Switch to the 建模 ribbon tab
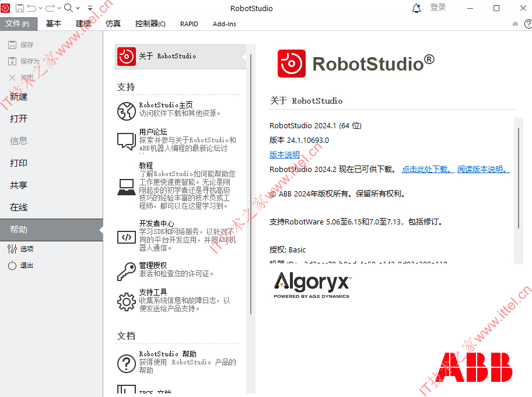The height and width of the screenshot is (397, 532). click(83, 24)
